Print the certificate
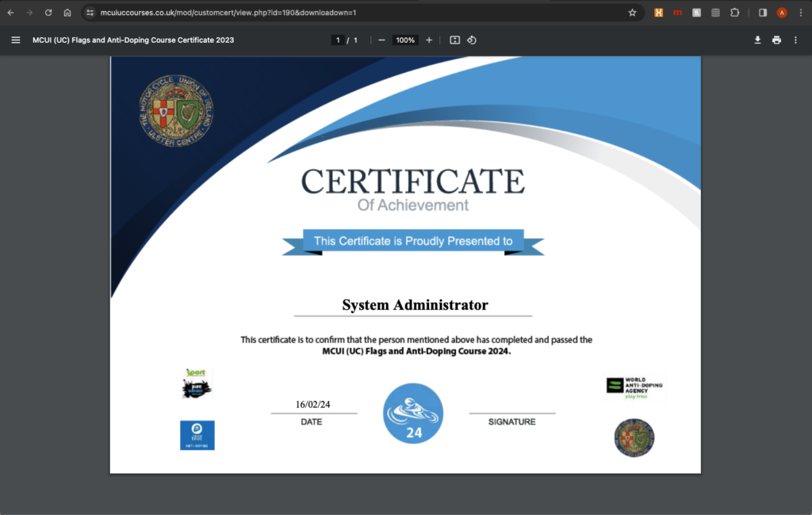The height and width of the screenshot is (515, 812). point(776,40)
